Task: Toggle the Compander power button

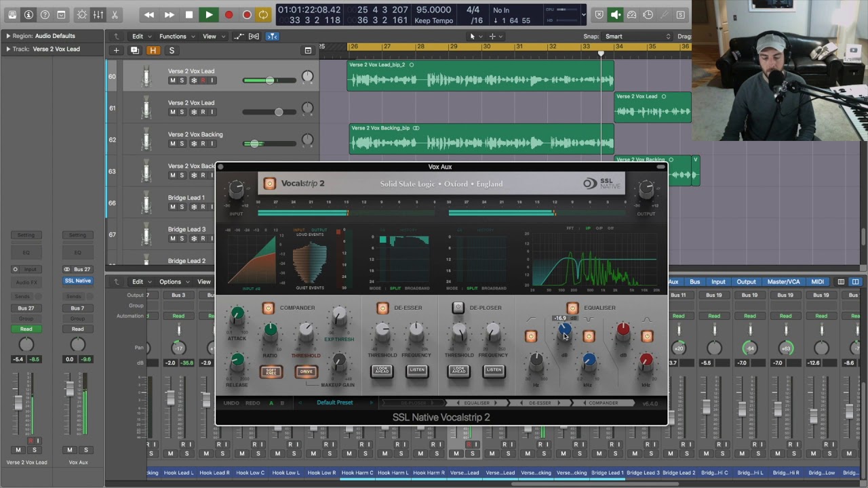Action: [269, 308]
